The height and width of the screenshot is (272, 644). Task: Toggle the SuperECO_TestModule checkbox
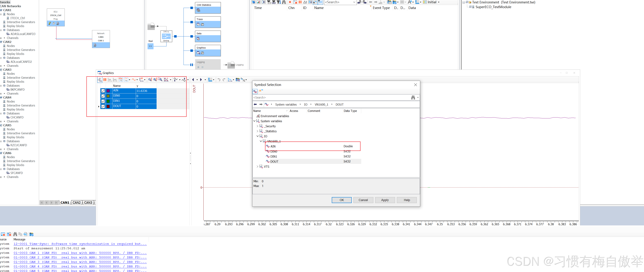pyautogui.click(x=470, y=7)
